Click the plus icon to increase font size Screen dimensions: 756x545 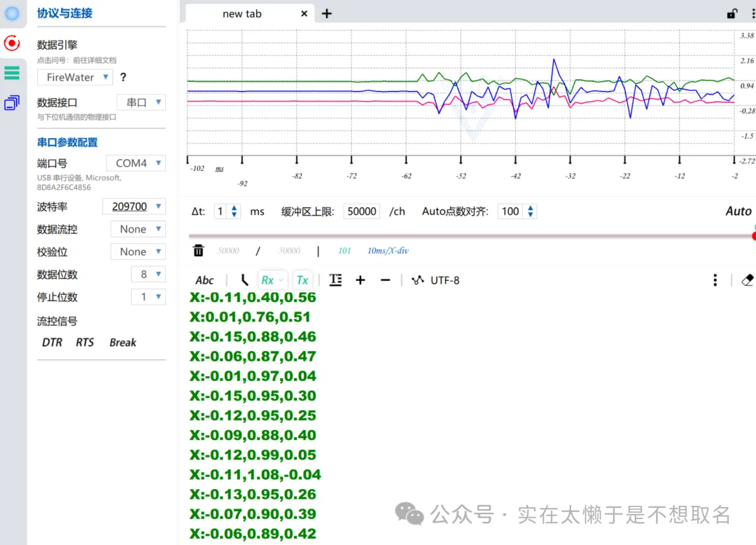click(360, 280)
